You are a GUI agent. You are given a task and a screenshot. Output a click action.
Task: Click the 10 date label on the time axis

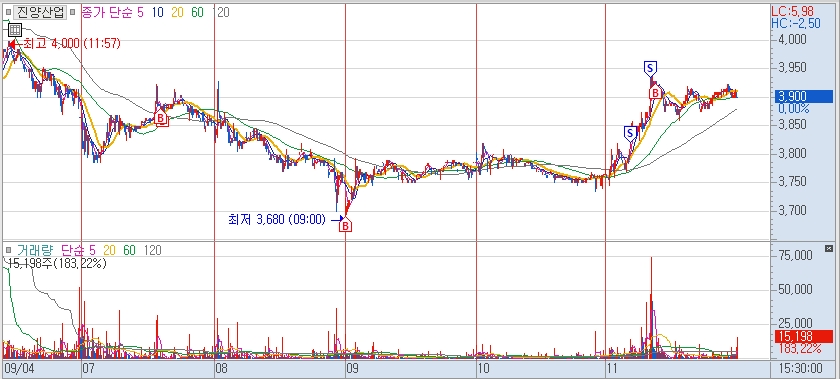click(x=483, y=369)
